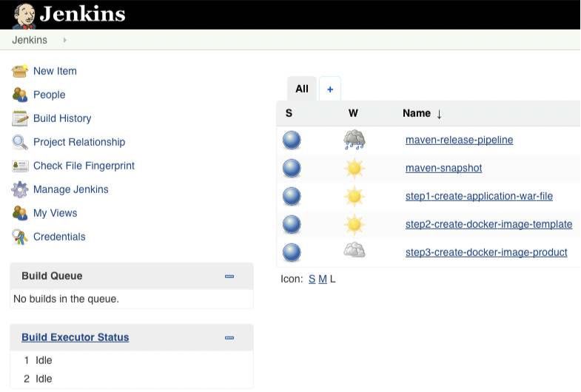Viewport: 581px width, 392px height.
Task: Click the Manage Jenkins gear icon
Action: [x=20, y=189]
